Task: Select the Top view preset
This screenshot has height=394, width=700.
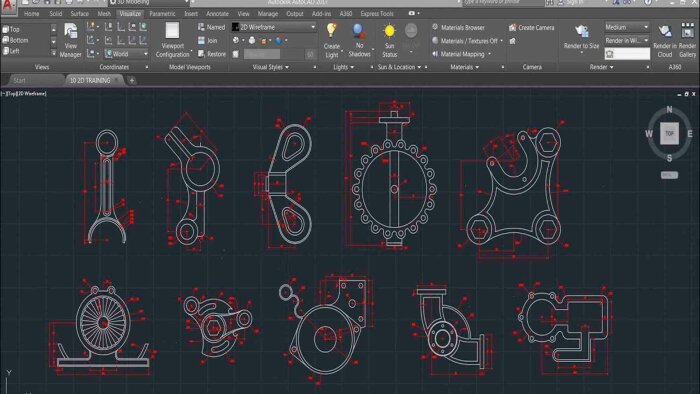Action: 12,29
